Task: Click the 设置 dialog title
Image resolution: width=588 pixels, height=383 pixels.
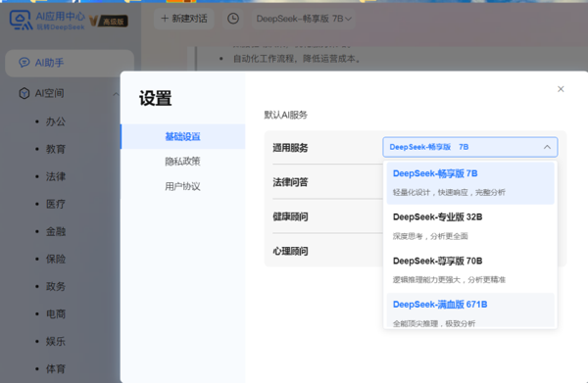Action: (155, 98)
